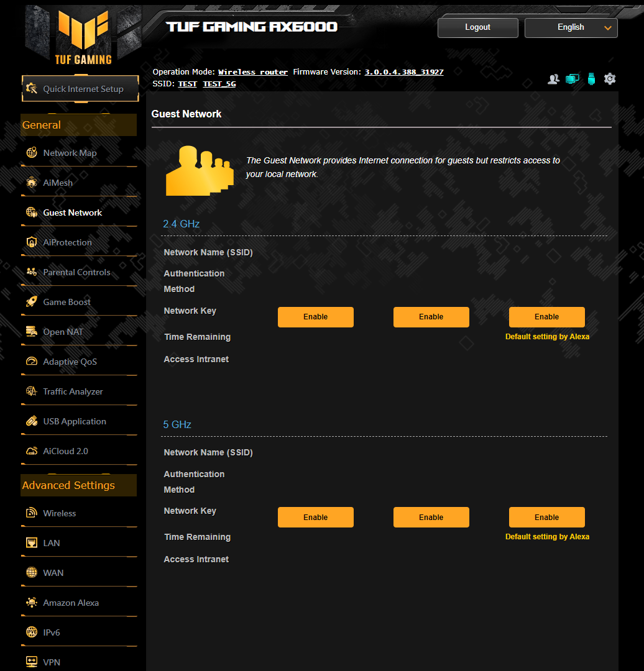Click the connected clients monitors icon
This screenshot has width=644, height=671.
point(572,79)
